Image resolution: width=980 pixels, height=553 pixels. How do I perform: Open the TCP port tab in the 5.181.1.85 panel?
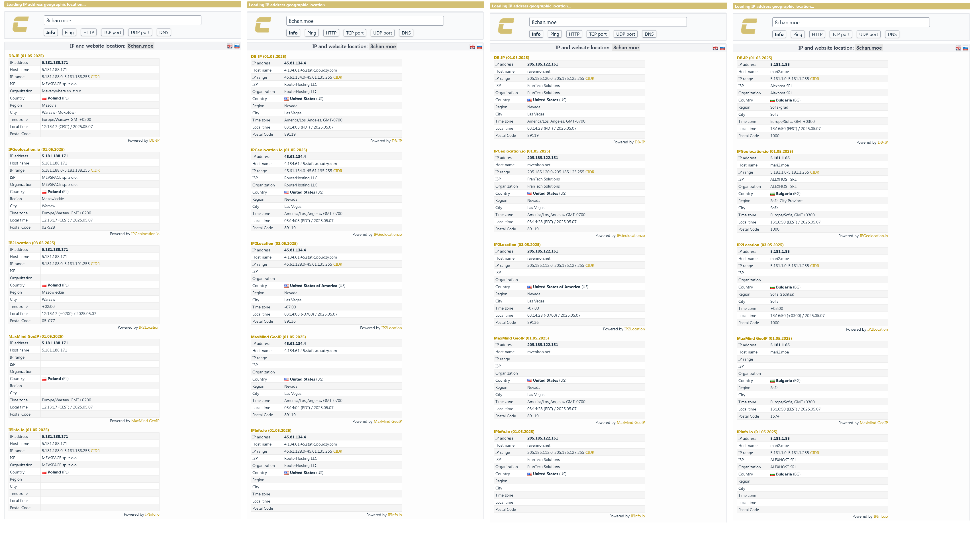coord(841,35)
